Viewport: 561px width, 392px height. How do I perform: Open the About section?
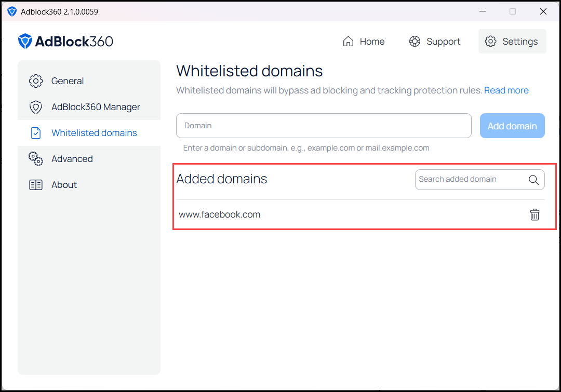coord(89,185)
